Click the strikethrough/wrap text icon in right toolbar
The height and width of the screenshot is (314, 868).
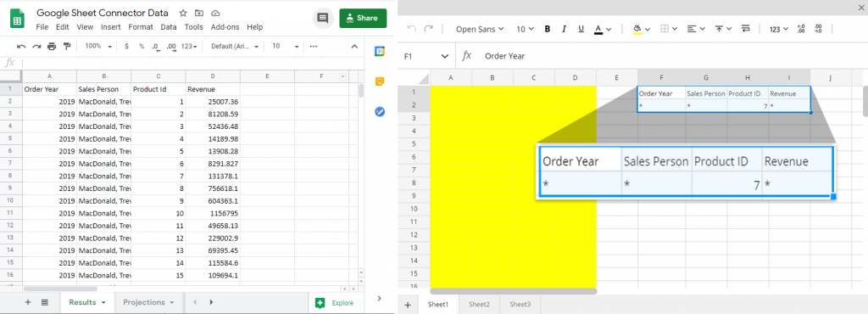745,29
